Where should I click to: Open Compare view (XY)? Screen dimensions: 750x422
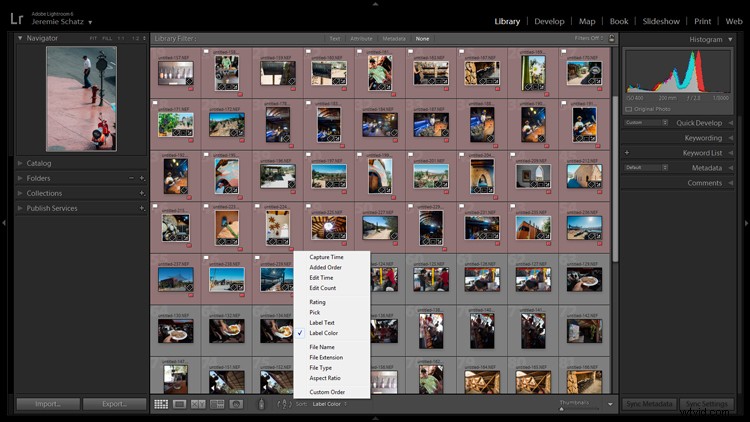198,404
